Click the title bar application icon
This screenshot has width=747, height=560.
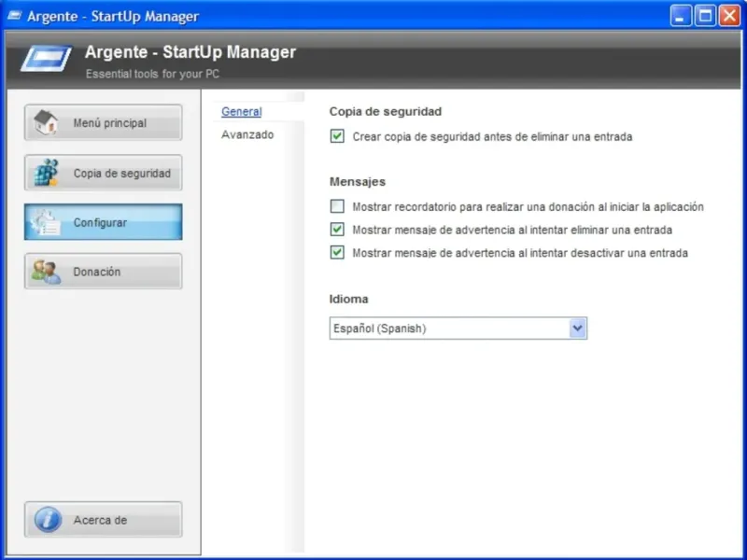pos(14,16)
